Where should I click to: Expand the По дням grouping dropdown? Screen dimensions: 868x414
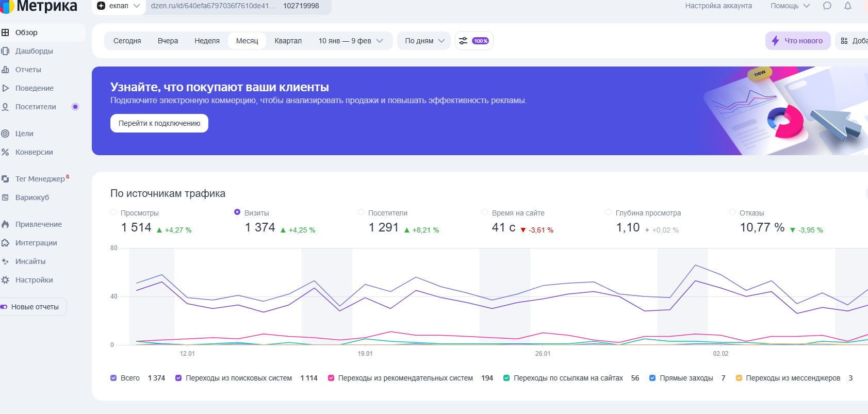coord(424,41)
